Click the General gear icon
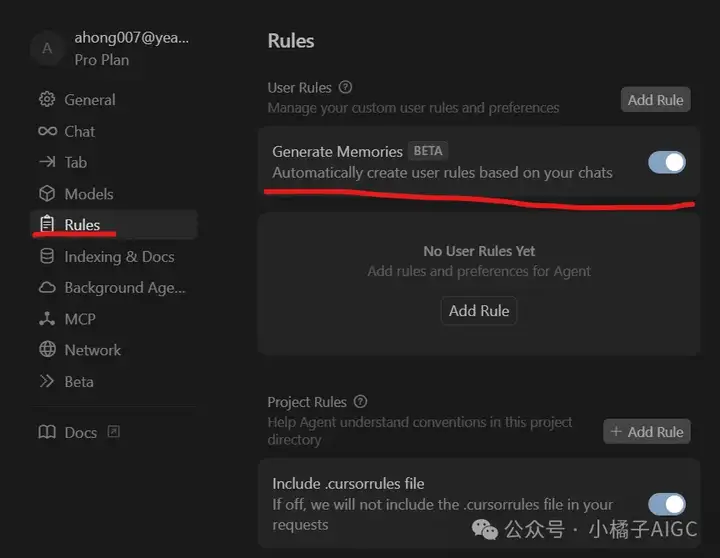 (x=47, y=99)
